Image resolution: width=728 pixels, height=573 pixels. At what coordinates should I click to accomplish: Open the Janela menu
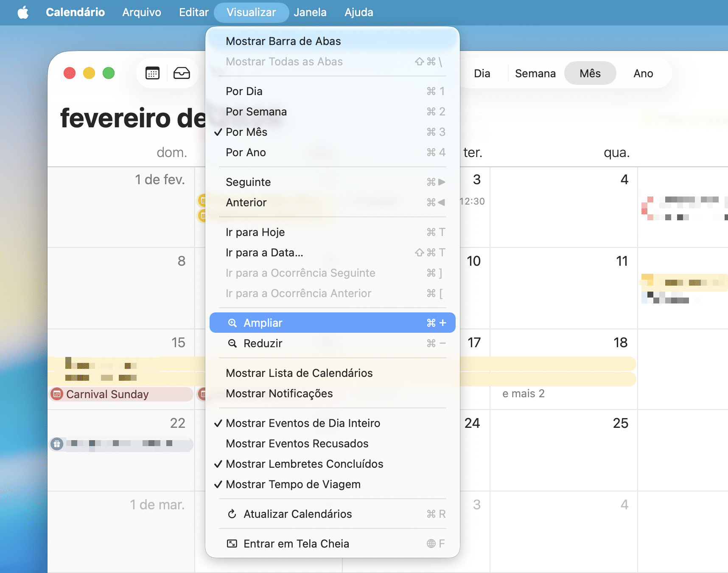point(310,12)
